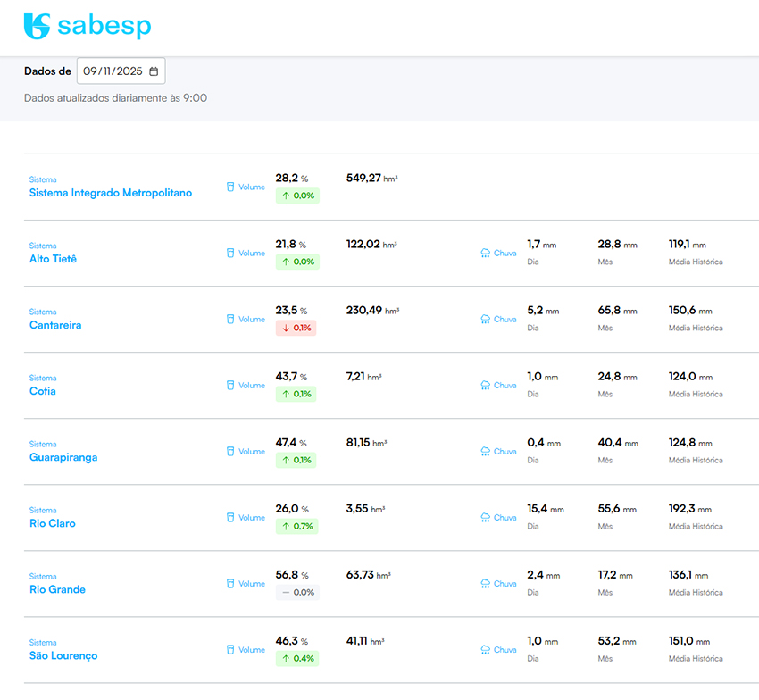Click Cantareira's red 0,1% decrease badge

pos(296,328)
